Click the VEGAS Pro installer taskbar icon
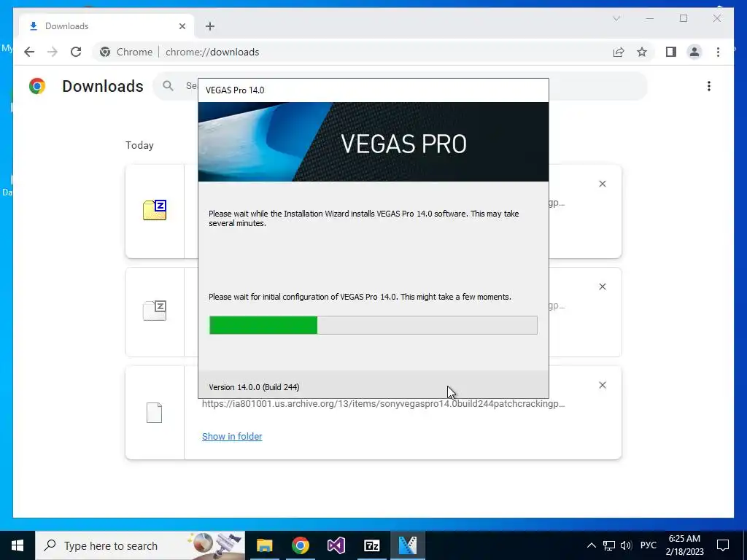 click(x=407, y=545)
